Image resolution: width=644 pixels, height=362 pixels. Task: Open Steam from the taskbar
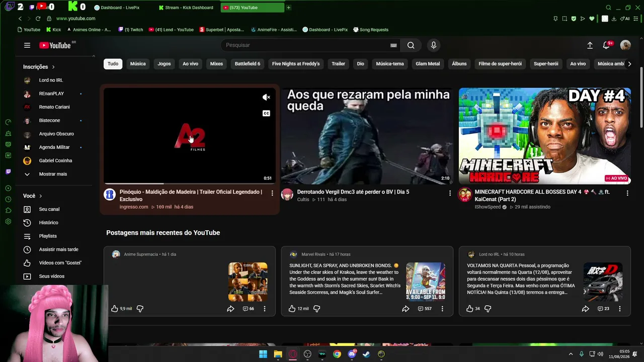coord(367,354)
